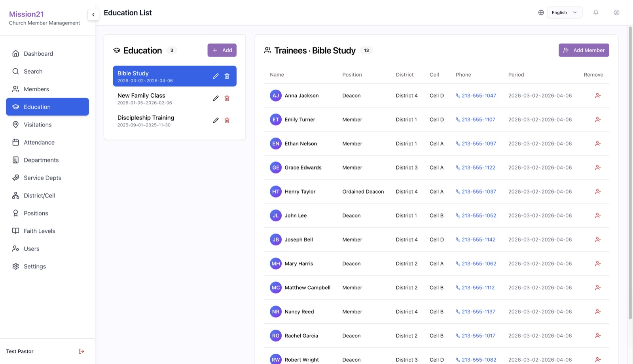Remove Henry Taylor from the Bible Study list
Viewport: 633px width, 364px height.
(x=598, y=192)
